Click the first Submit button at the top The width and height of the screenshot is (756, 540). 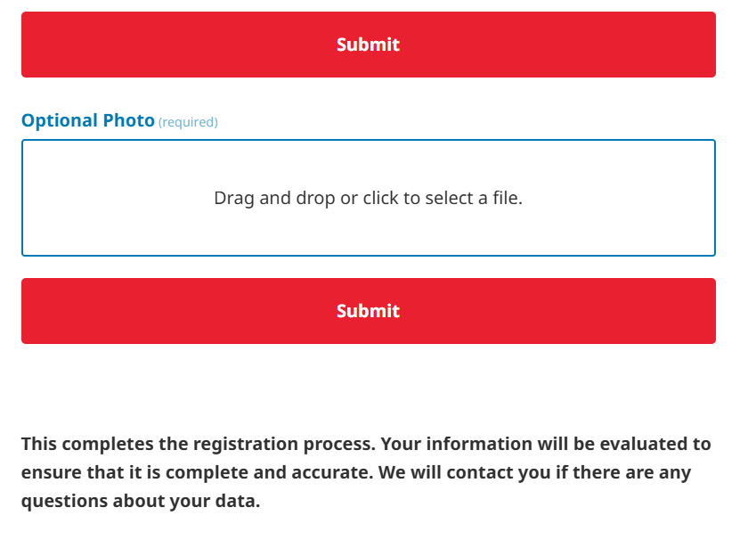coord(368,45)
